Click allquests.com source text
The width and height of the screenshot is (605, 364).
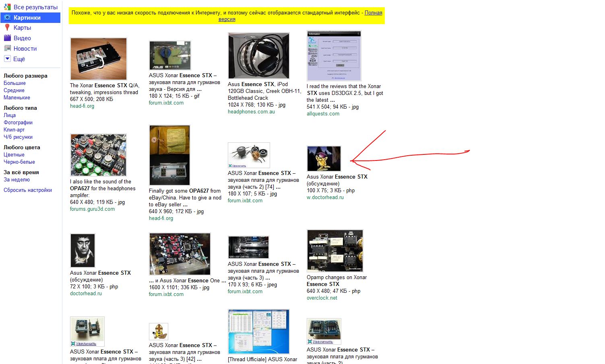[x=323, y=114]
